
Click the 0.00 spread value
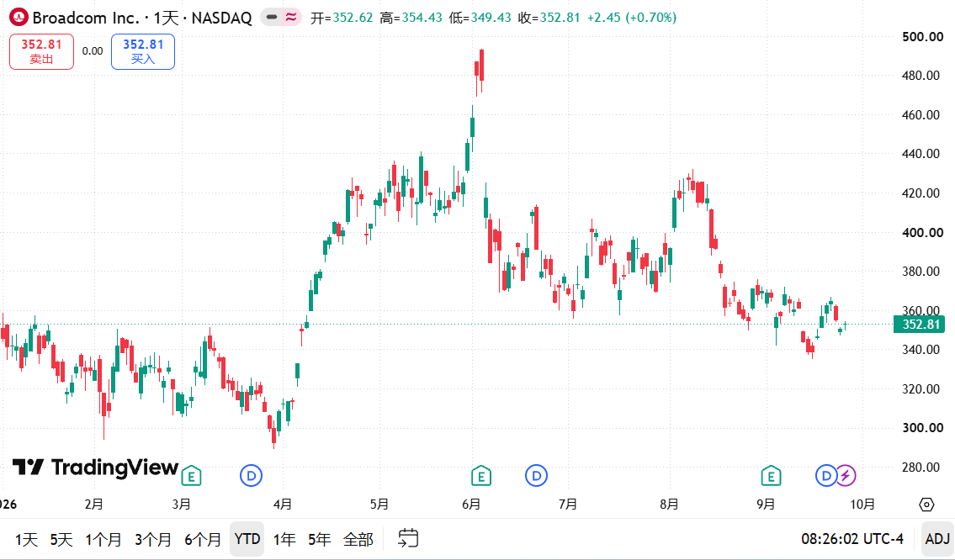pyautogui.click(x=93, y=51)
